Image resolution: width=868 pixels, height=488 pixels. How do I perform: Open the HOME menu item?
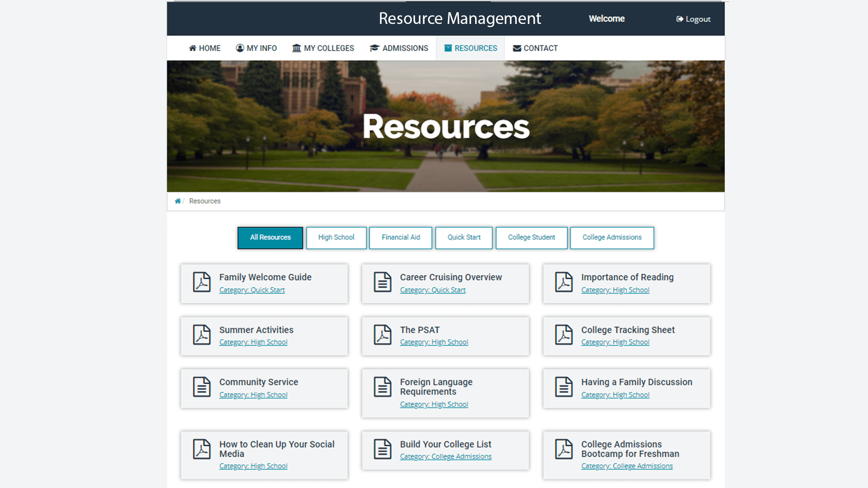click(205, 48)
